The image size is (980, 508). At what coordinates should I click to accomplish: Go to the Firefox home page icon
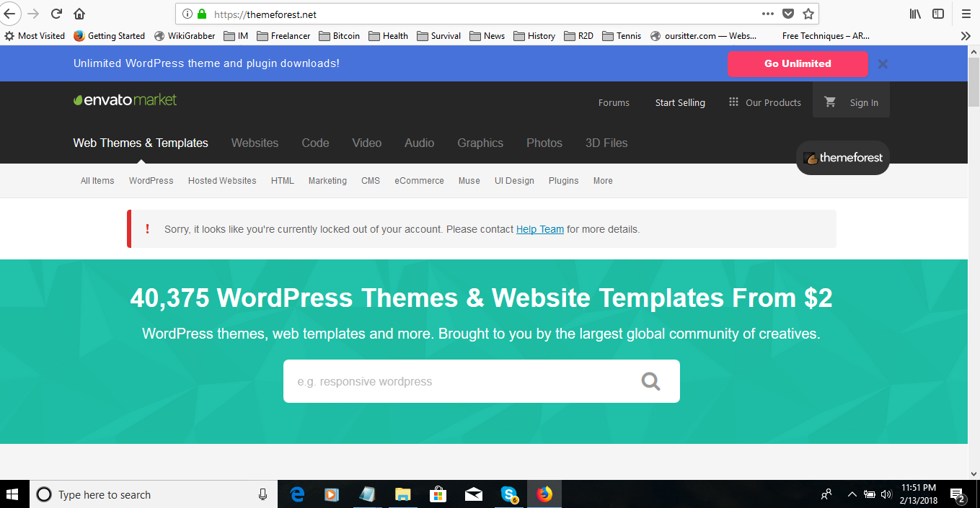(79, 14)
